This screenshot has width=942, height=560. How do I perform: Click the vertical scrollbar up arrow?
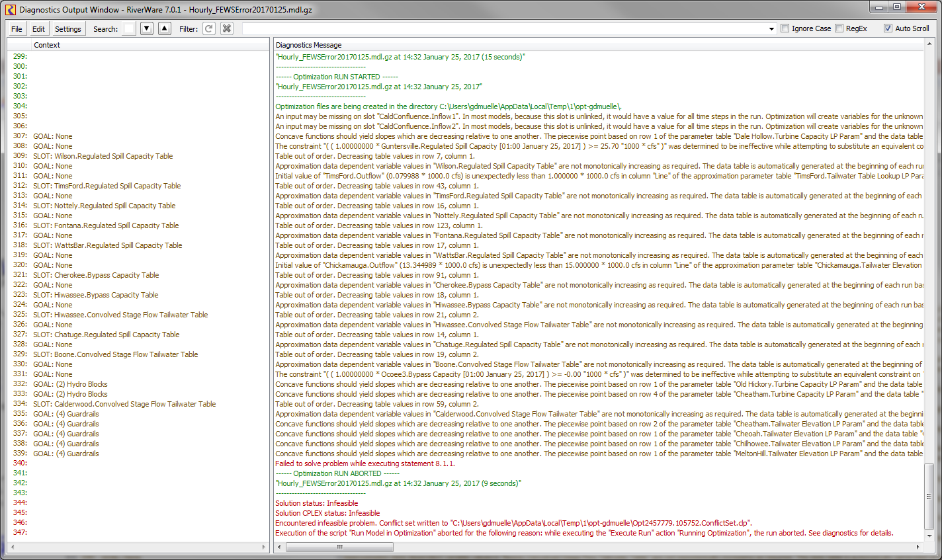pyautogui.click(x=929, y=45)
